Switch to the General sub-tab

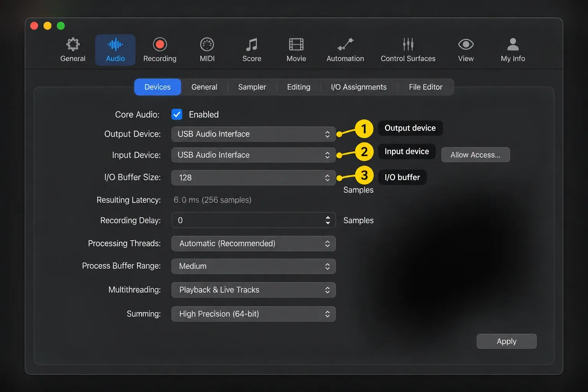click(x=204, y=87)
